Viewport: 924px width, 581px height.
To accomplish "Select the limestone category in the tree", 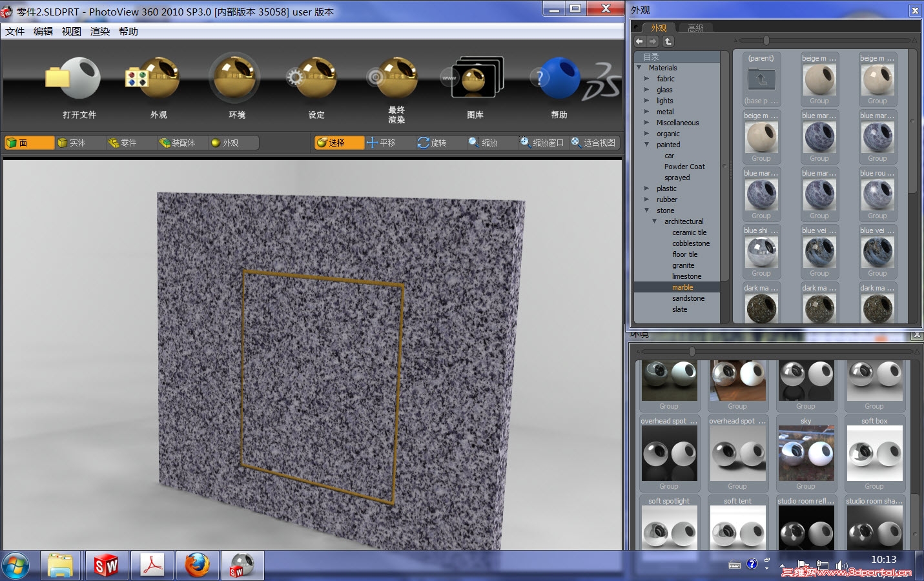I will coord(686,276).
